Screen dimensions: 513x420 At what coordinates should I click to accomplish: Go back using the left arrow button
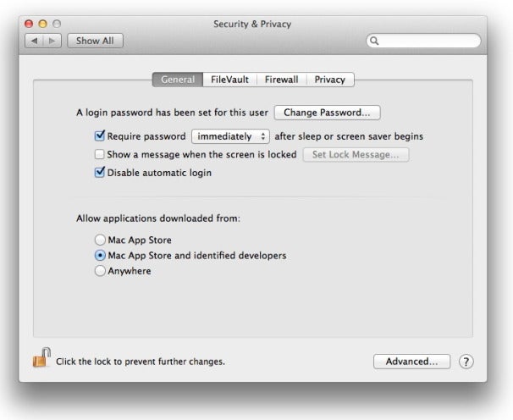(34, 41)
